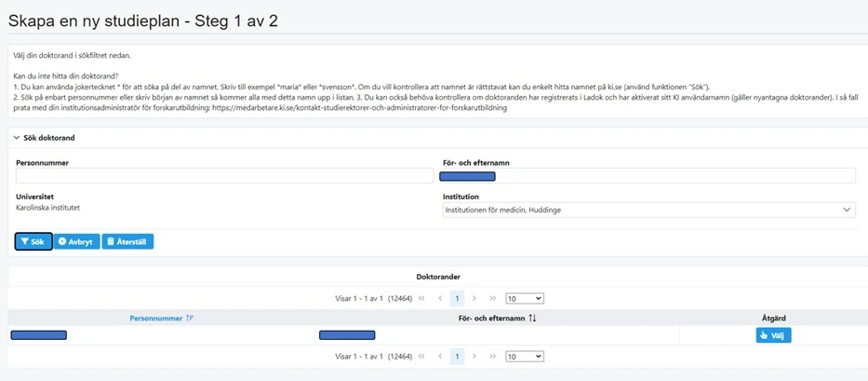Select page 1 in top paginator
The height and width of the screenshot is (381, 868).
coord(457,298)
